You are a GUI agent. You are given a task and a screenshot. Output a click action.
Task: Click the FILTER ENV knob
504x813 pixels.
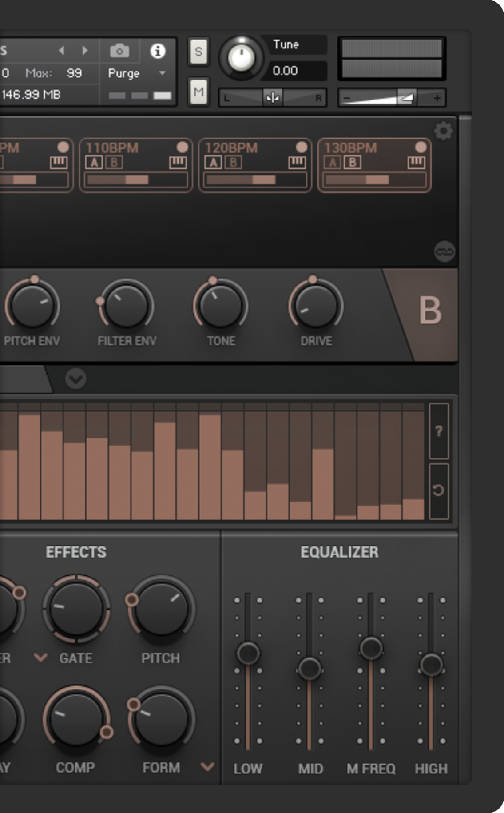pos(127,306)
